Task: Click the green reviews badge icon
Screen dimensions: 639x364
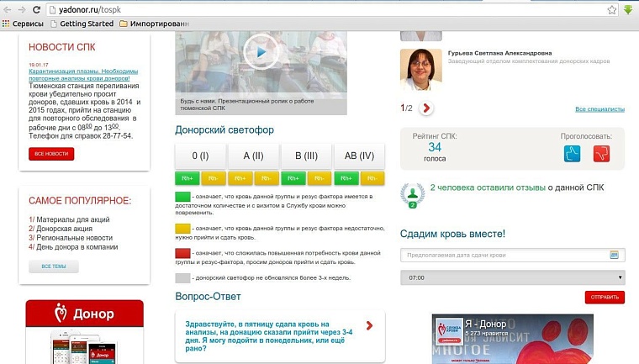Action: [x=413, y=195]
